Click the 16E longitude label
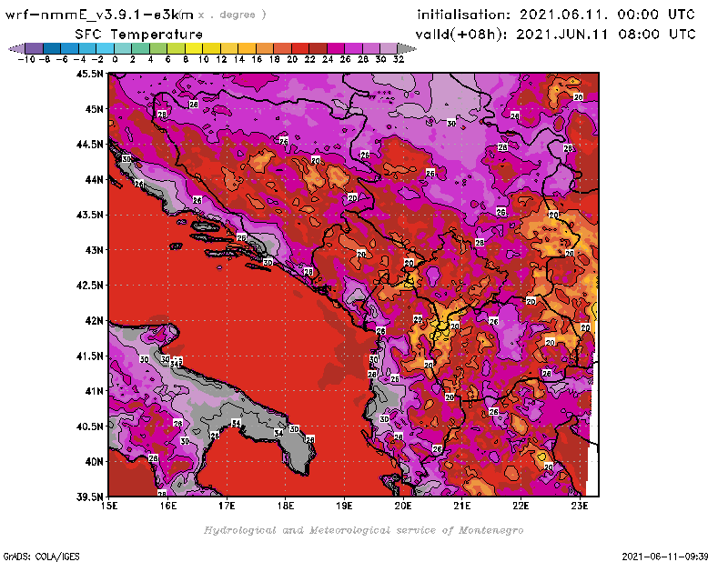 click(168, 506)
